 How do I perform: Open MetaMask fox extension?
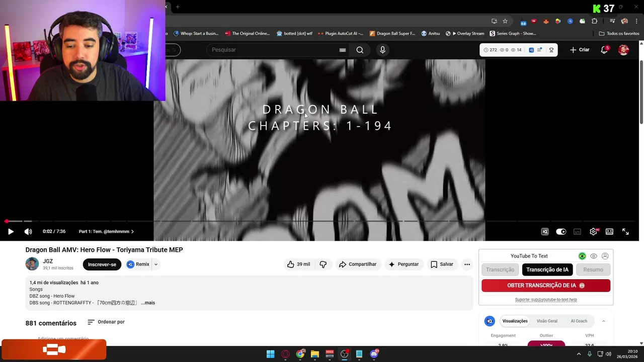[546, 21]
